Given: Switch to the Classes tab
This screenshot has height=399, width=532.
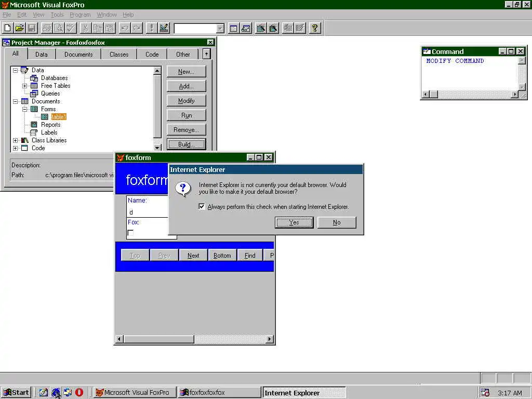Looking at the screenshot, I should [119, 54].
